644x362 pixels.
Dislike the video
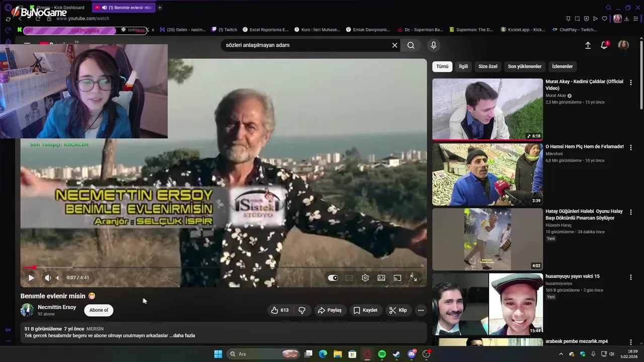(302, 310)
